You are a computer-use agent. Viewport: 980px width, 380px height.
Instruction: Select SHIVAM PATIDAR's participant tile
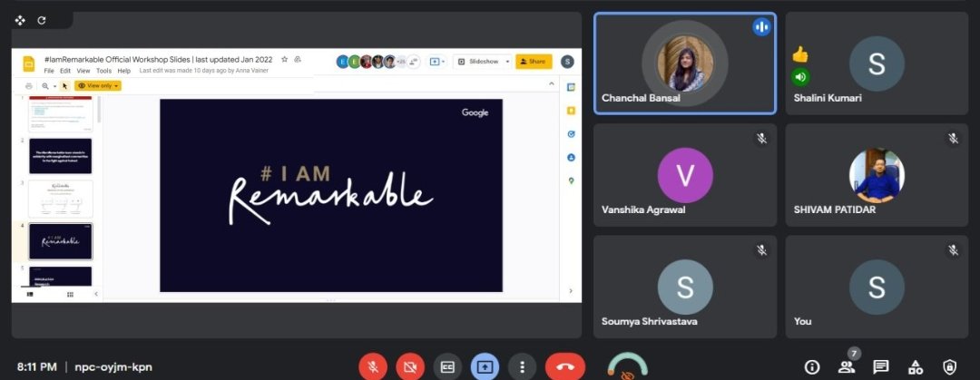877,175
